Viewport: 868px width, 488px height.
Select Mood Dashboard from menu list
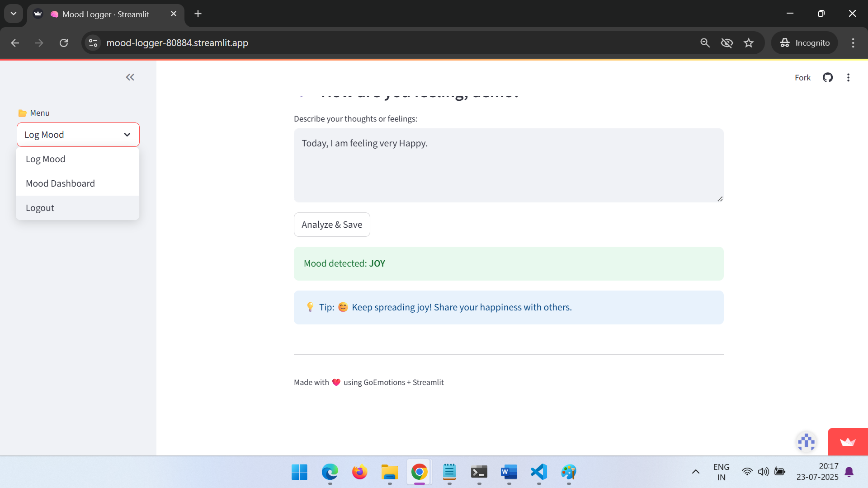click(x=60, y=183)
